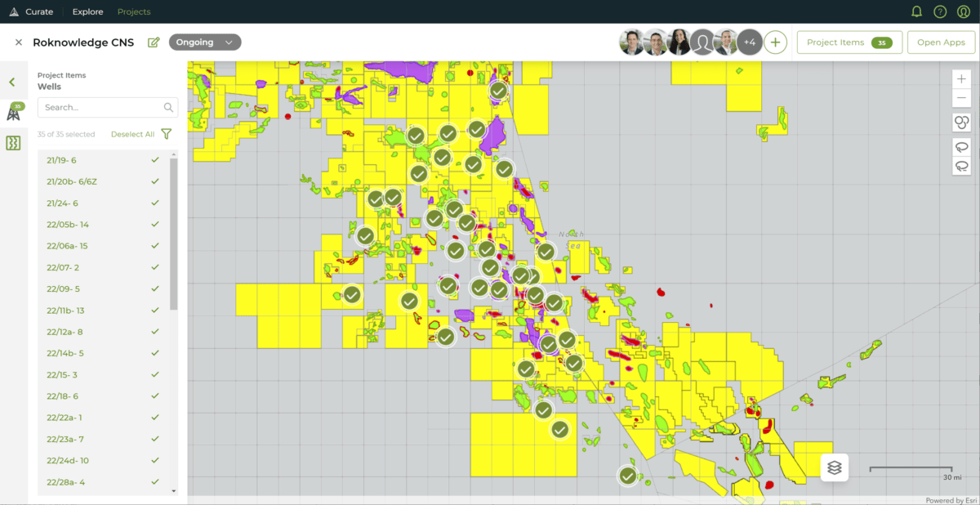Open the notifications bell
Image resolution: width=980 pixels, height=505 pixels.
coord(916,11)
